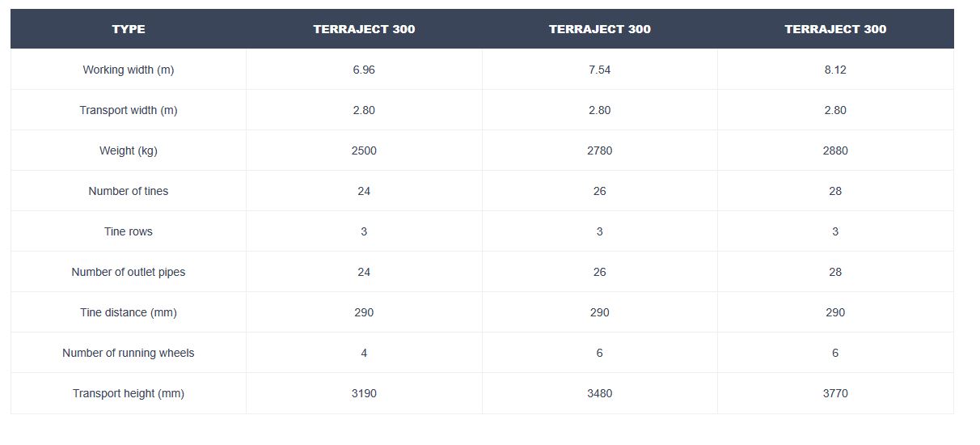
Task: Select the 2880 weight value
Action: tap(835, 150)
